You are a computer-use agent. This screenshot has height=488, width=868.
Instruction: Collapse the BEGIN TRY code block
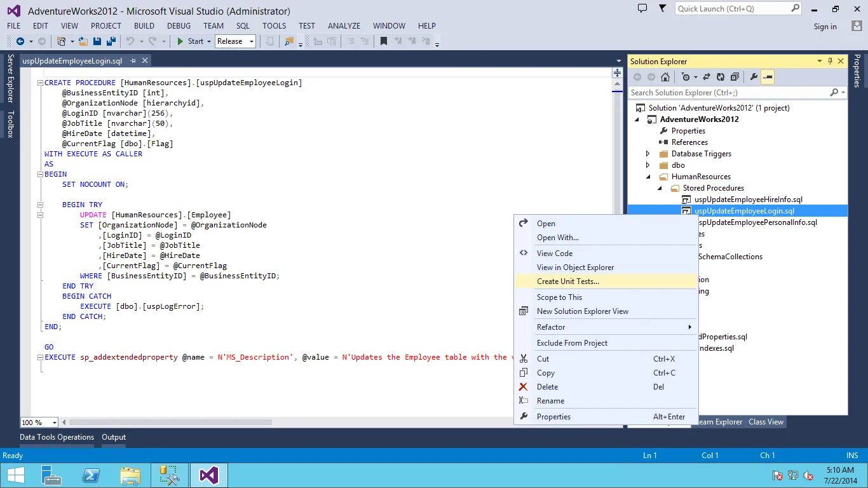[40, 205]
